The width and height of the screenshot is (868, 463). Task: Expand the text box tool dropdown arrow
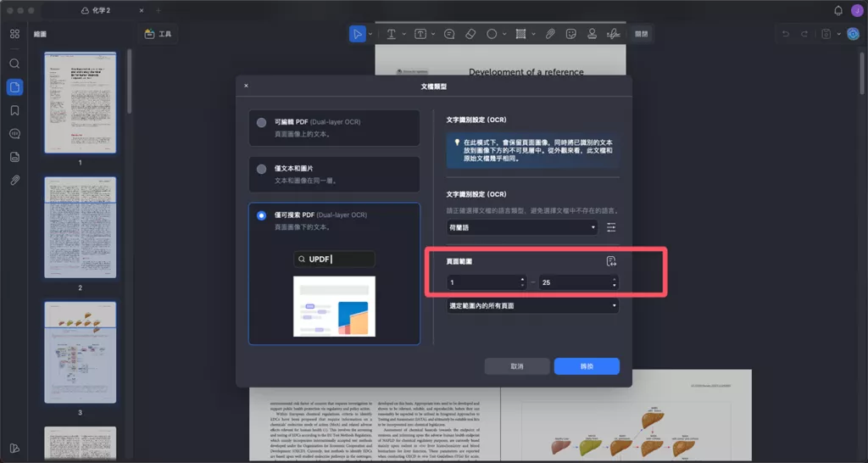tap(433, 34)
